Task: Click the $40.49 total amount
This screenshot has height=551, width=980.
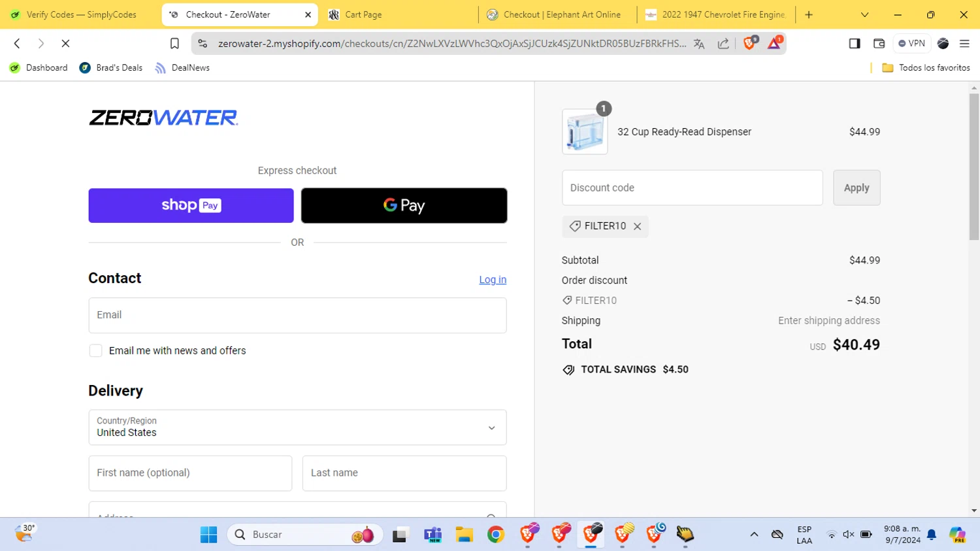Action: click(857, 344)
